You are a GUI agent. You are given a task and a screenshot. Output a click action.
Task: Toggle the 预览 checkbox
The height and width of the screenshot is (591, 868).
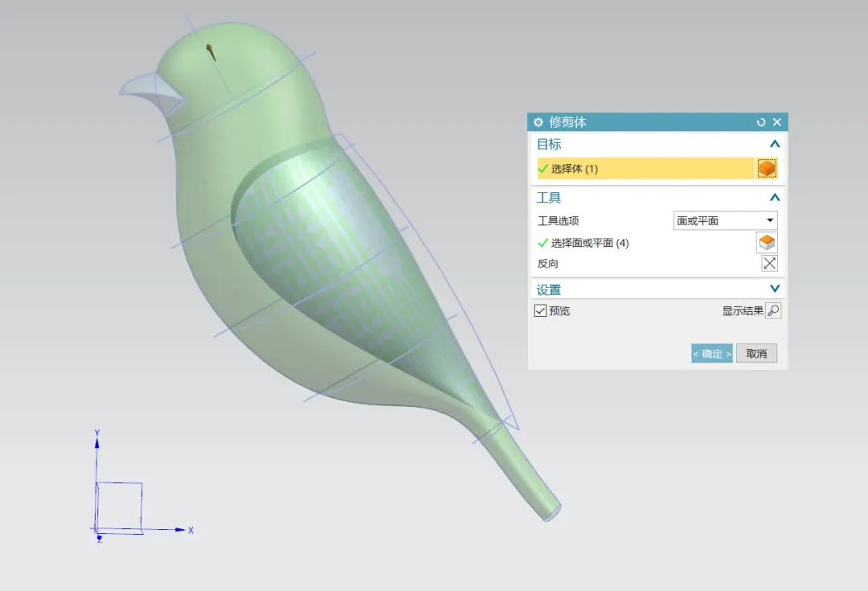[x=540, y=310]
